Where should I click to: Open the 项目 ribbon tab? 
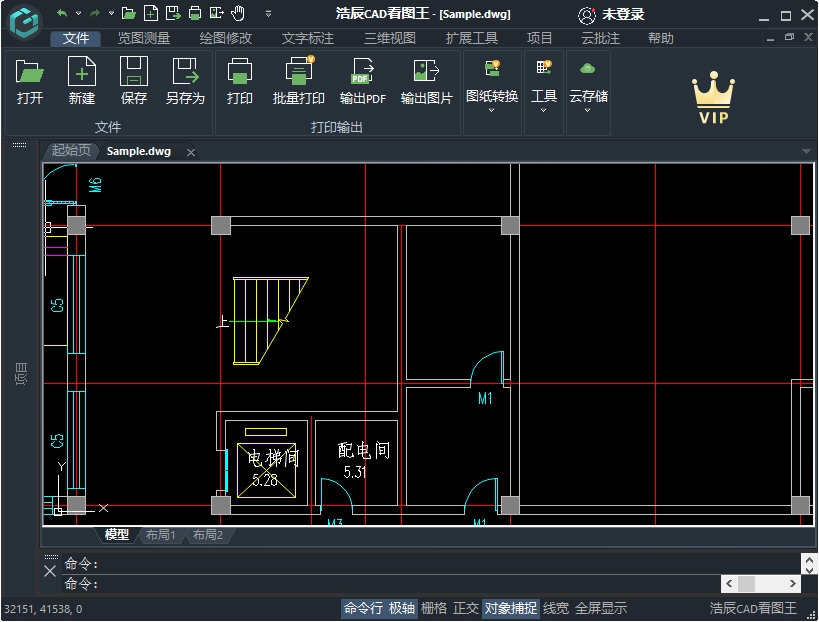coord(540,39)
